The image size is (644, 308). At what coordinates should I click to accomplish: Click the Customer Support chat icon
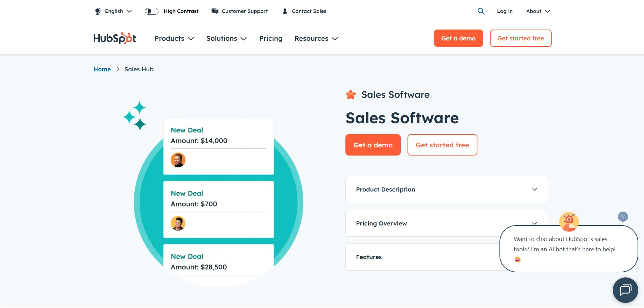tap(215, 11)
